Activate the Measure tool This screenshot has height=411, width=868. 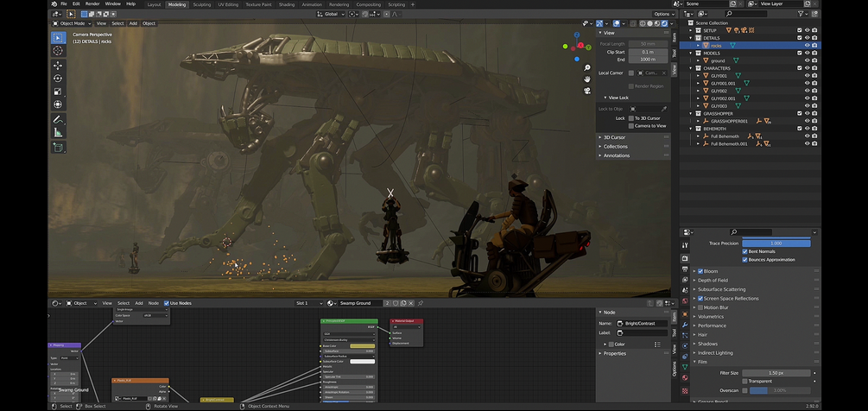click(58, 132)
